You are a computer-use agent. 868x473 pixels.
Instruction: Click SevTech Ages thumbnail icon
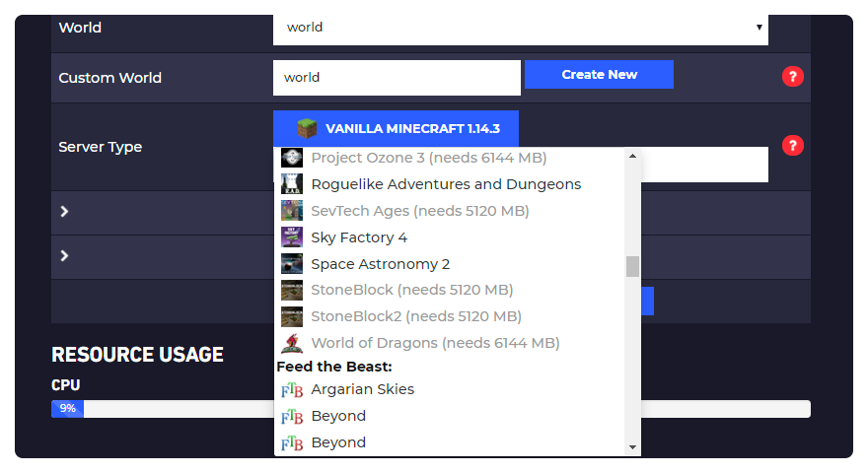(292, 210)
